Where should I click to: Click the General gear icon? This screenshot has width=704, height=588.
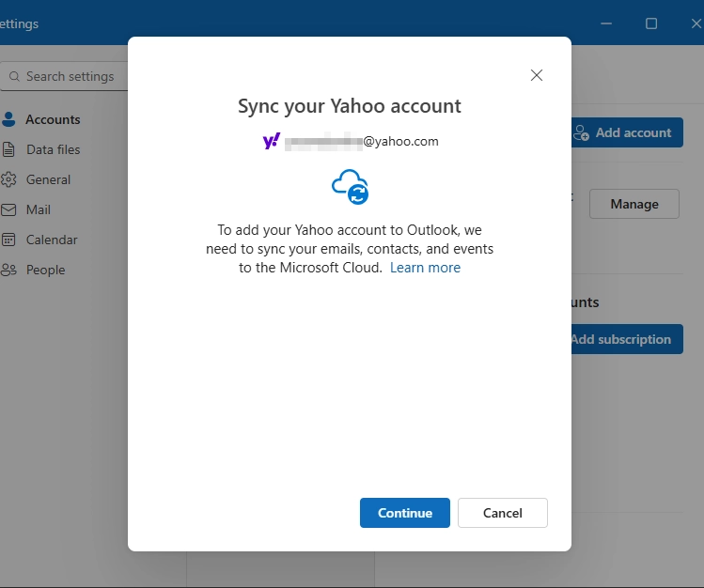pos(8,179)
